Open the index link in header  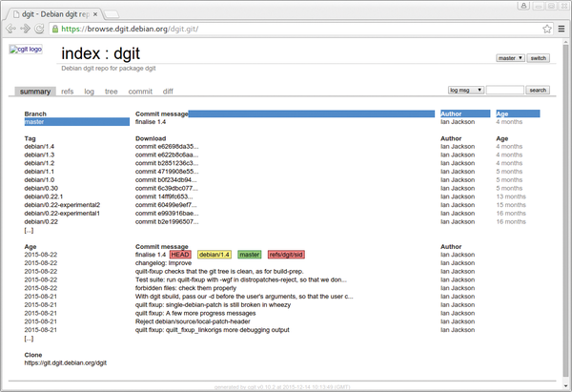81,53
